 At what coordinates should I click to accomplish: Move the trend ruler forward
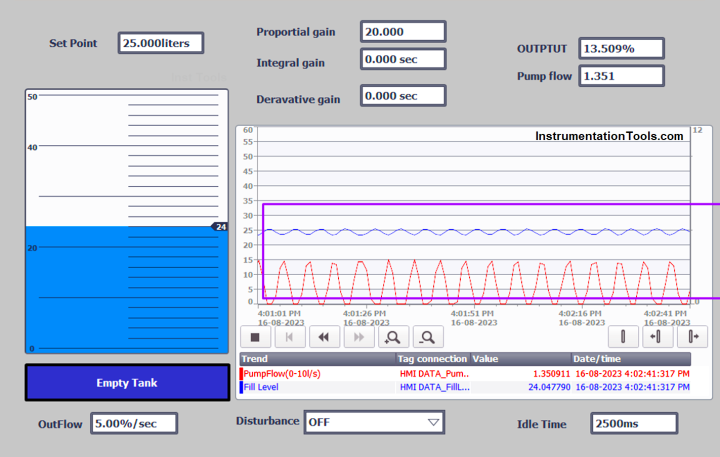point(692,337)
